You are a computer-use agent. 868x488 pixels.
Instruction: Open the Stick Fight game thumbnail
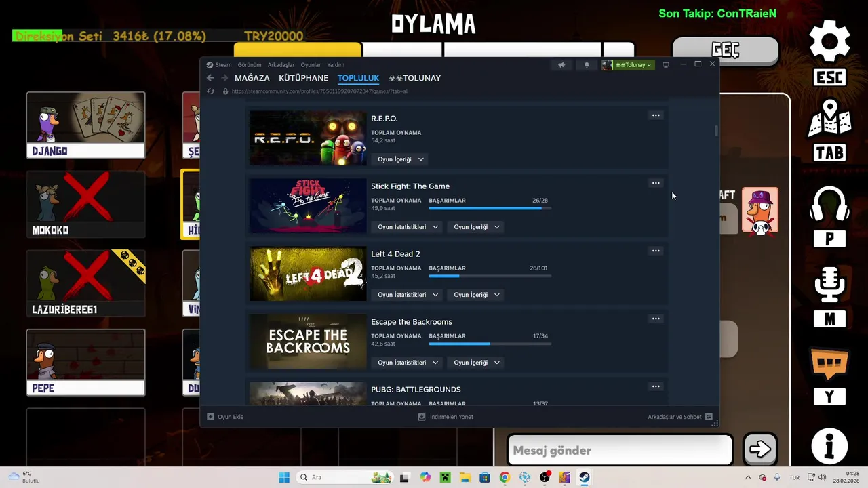pos(308,206)
